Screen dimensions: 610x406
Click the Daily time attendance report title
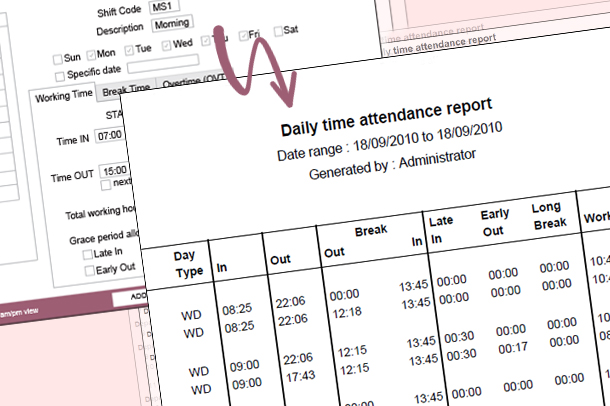tap(386, 116)
